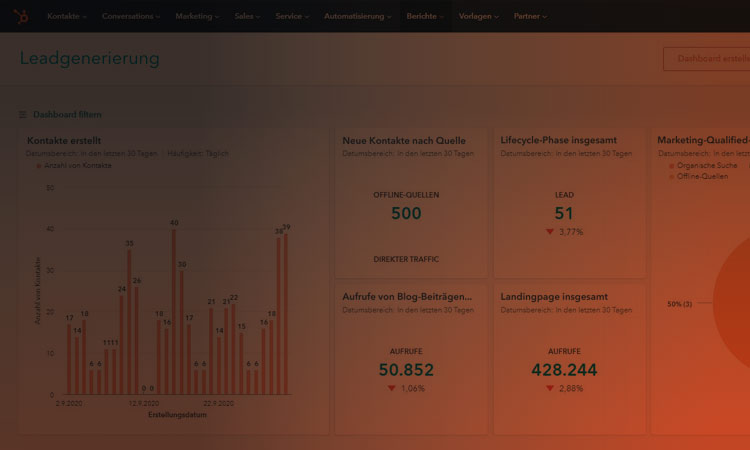
Task: Open Lifecycle-Phase insgesamt report
Action: [558, 140]
